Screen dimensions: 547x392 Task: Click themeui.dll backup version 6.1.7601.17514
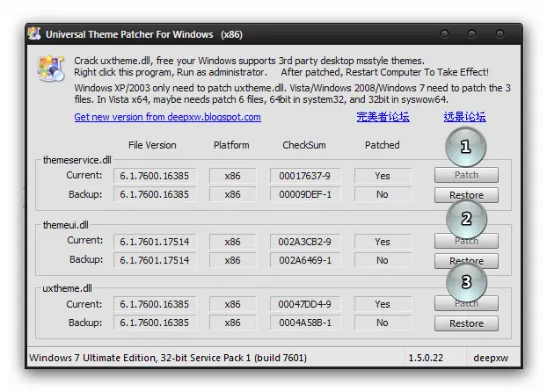pyautogui.click(x=155, y=260)
